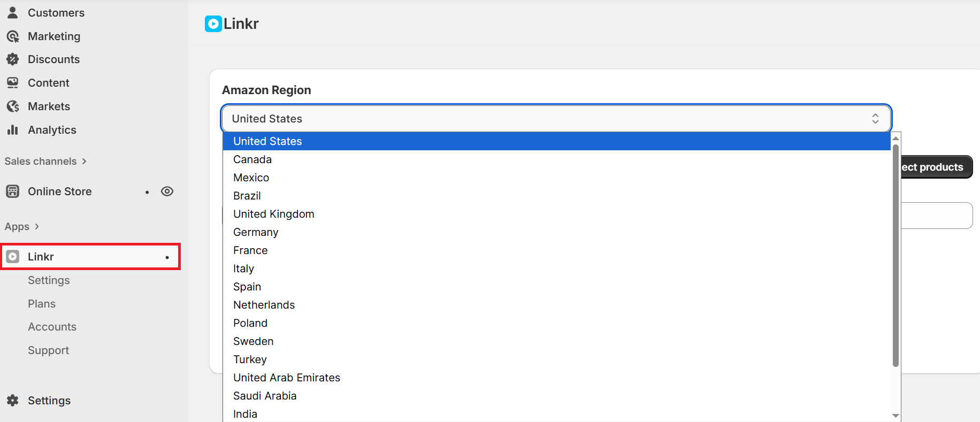The width and height of the screenshot is (980, 422).
Task: Click the Analytics bar chart icon
Action: coord(13,130)
